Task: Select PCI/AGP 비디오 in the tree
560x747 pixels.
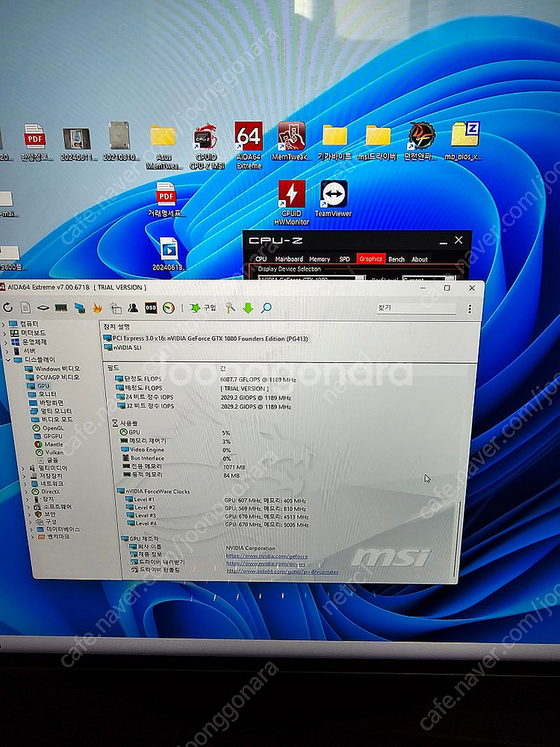Action: click(x=53, y=377)
